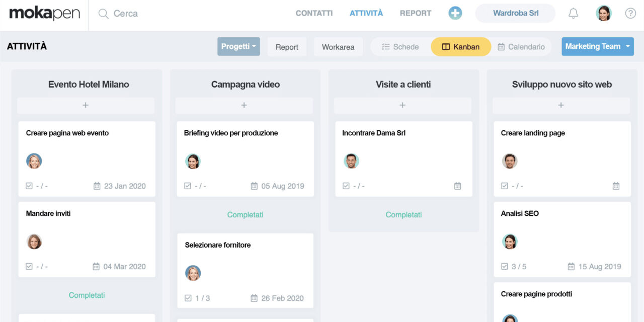The height and width of the screenshot is (322, 644).
Task: Open the help question mark icon
Action: tap(630, 13)
